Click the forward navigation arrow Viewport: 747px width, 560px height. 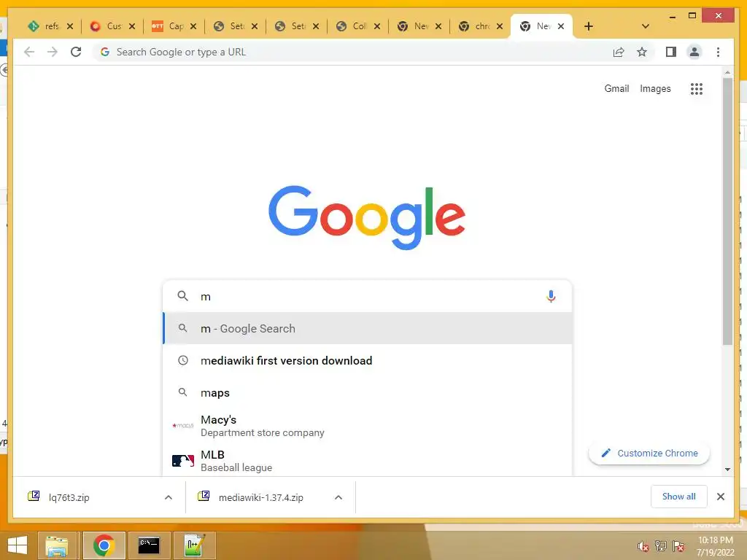(x=53, y=52)
